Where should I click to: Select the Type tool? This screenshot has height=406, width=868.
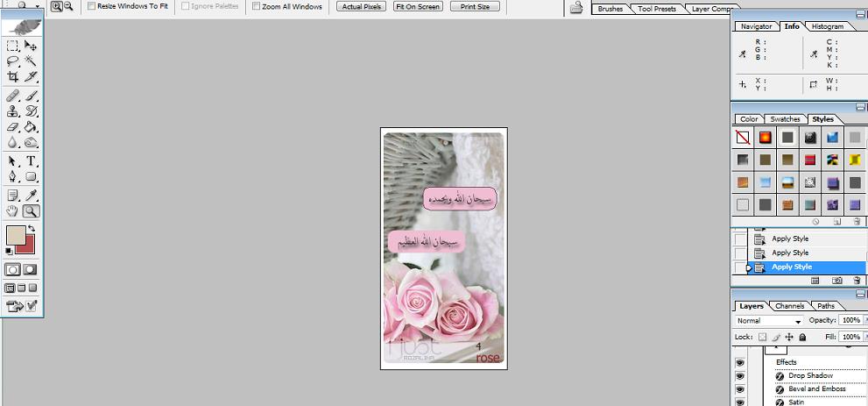tap(32, 160)
